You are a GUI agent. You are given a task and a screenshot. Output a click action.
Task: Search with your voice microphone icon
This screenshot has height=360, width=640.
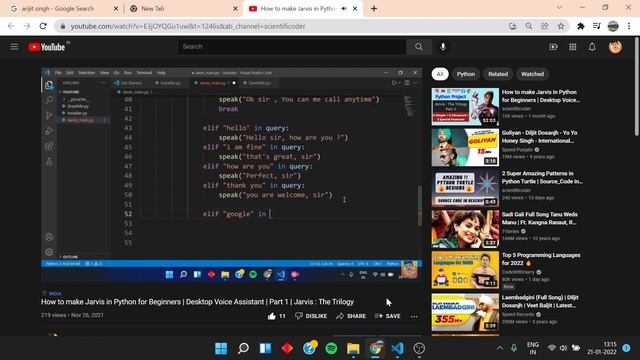click(443, 47)
